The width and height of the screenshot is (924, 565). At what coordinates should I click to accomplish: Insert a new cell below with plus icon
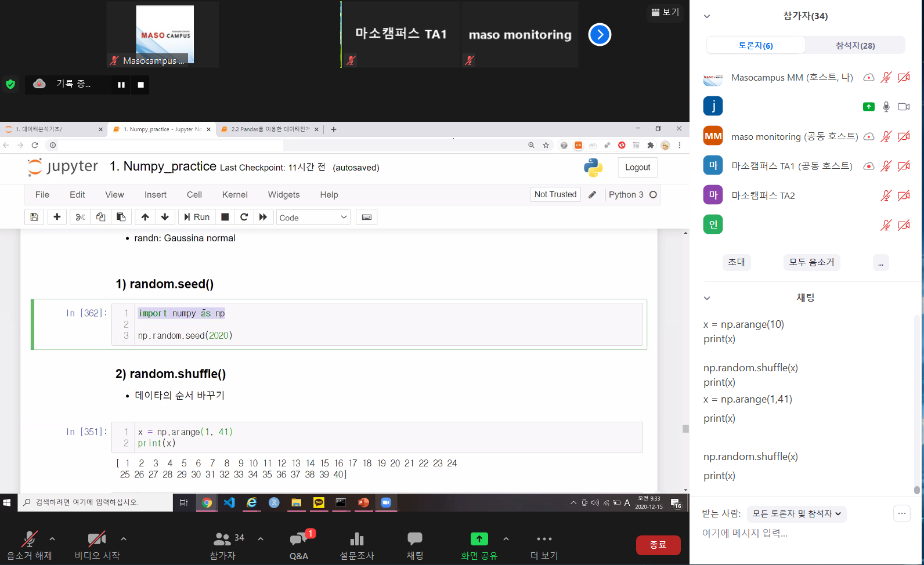point(57,217)
